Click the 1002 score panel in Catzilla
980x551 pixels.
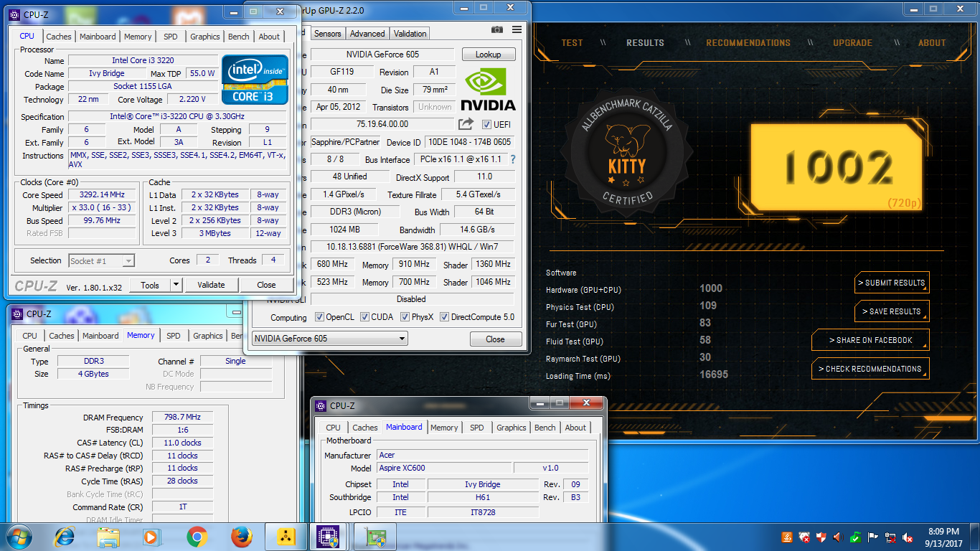pos(837,166)
